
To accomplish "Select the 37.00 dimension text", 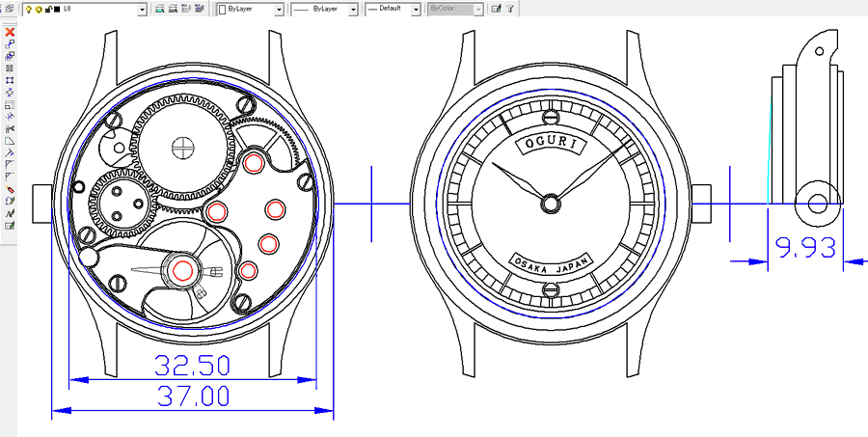I will tap(192, 396).
